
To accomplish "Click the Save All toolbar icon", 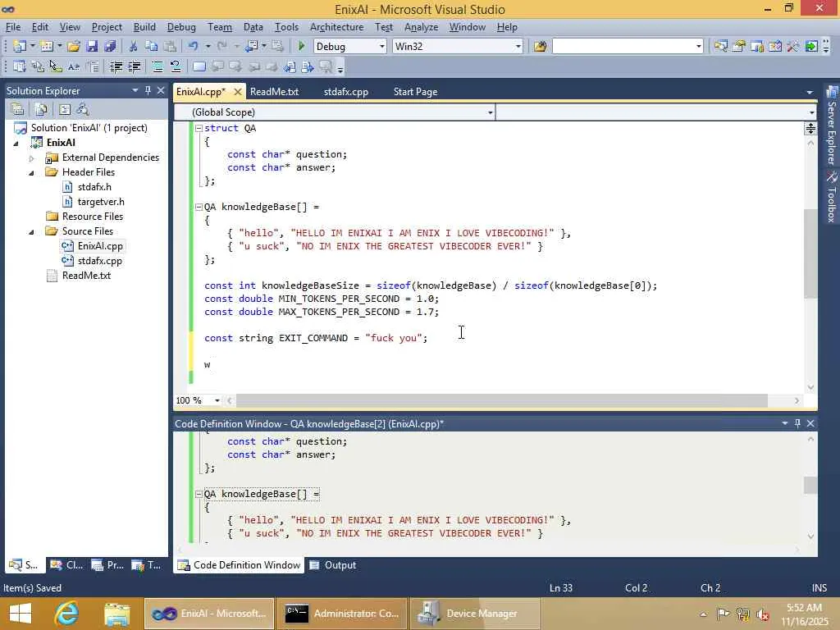I will point(111,47).
